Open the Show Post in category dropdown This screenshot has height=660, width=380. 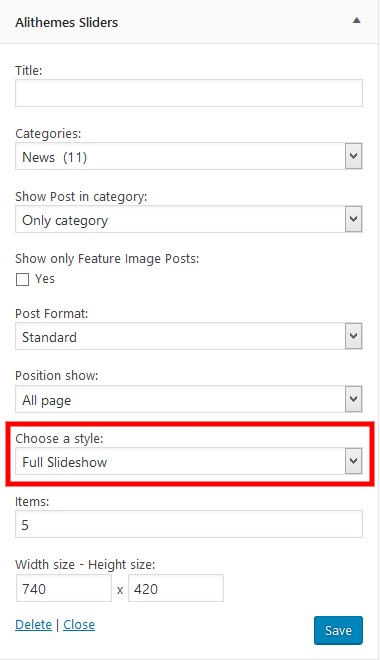tap(189, 219)
